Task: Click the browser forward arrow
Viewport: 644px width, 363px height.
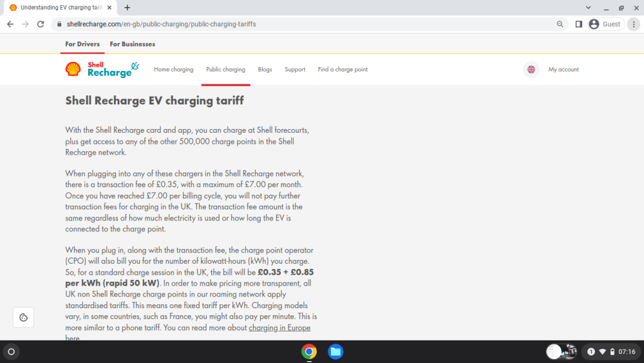Action: pyautogui.click(x=26, y=25)
